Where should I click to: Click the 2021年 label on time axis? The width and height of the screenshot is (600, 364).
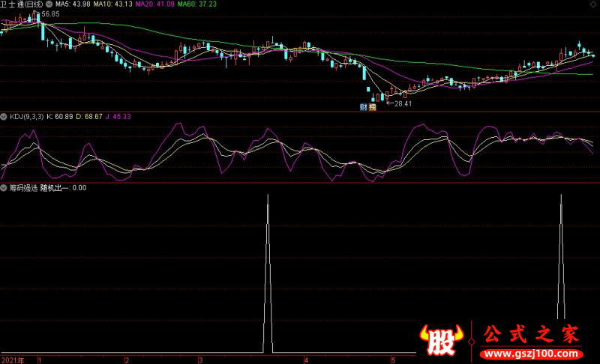13,360
